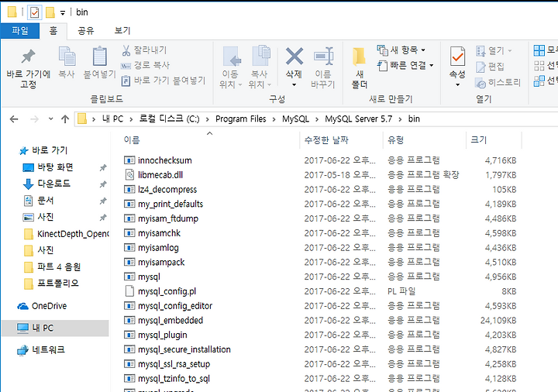The width and height of the screenshot is (558, 392).
Task: Click 로컬 디스크 (C:) breadcrumb
Action: point(170,119)
